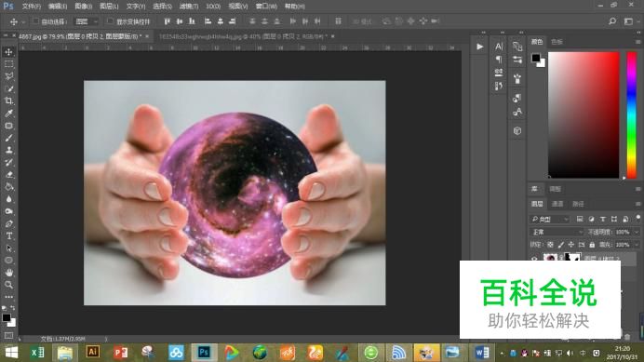Open the layer blend mode dropdown
The height and width of the screenshot is (362, 644).
coord(557,232)
